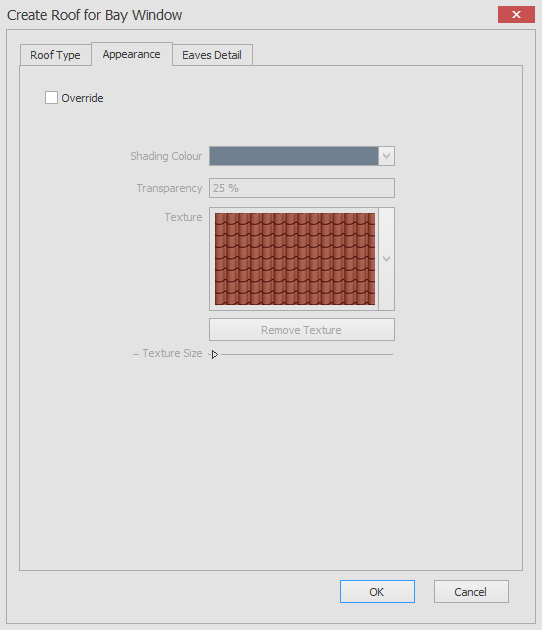This screenshot has height=630, width=542.
Task: Open the Eaves Detail tab
Action: (212, 55)
